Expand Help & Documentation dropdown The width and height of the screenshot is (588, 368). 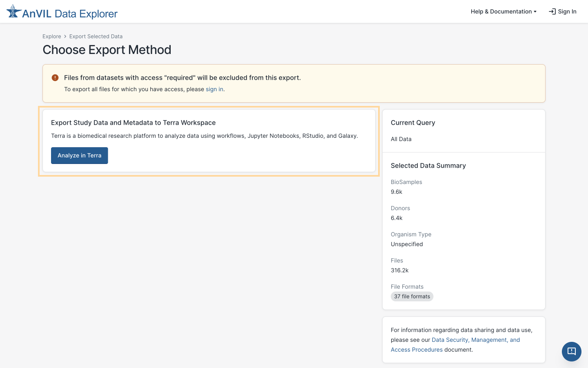click(x=503, y=11)
